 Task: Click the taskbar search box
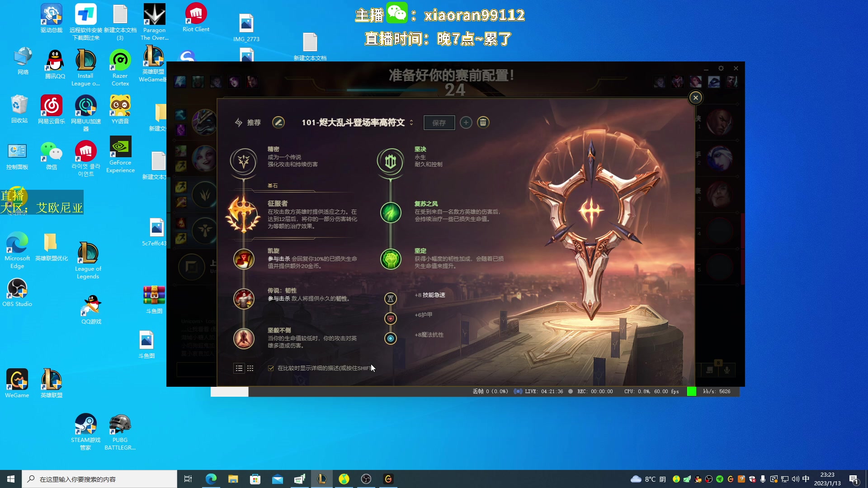coord(99,479)
